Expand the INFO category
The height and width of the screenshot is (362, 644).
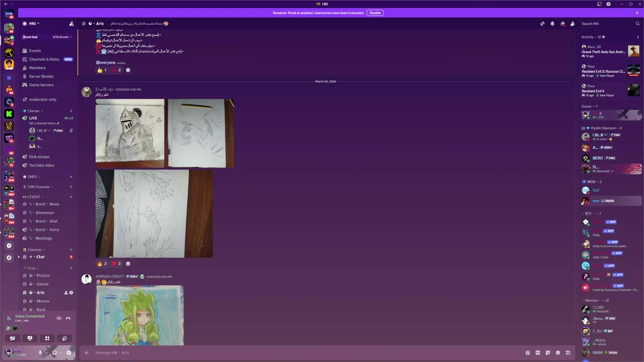pyautogui.click(x=32, y=177)
